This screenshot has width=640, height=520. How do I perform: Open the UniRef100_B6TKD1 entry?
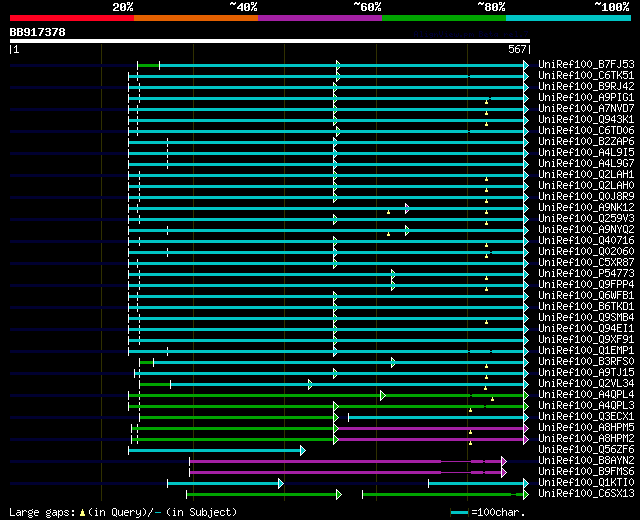pos(586,307)
